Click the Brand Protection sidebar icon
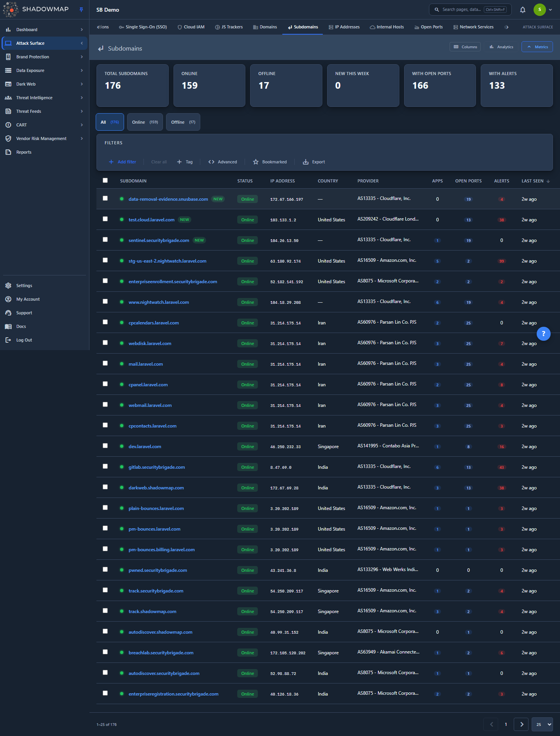Viewport: 560px width, 736px height. [8, 57]
